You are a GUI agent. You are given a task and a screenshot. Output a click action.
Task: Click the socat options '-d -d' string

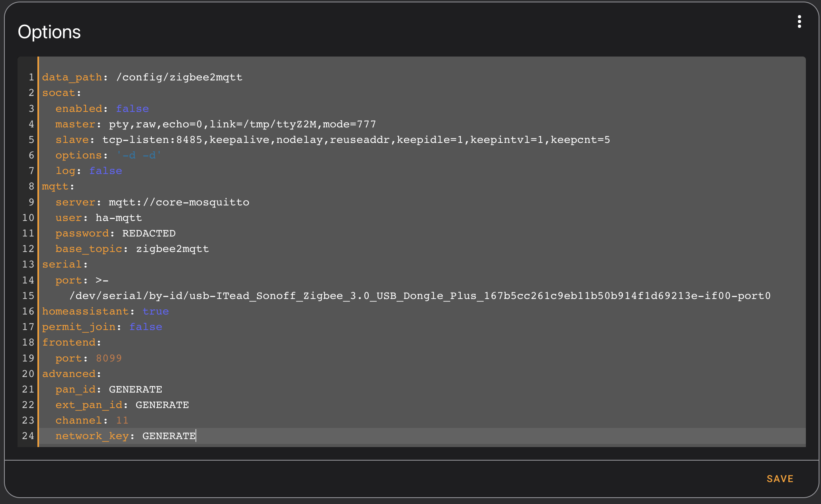point(139,155)
